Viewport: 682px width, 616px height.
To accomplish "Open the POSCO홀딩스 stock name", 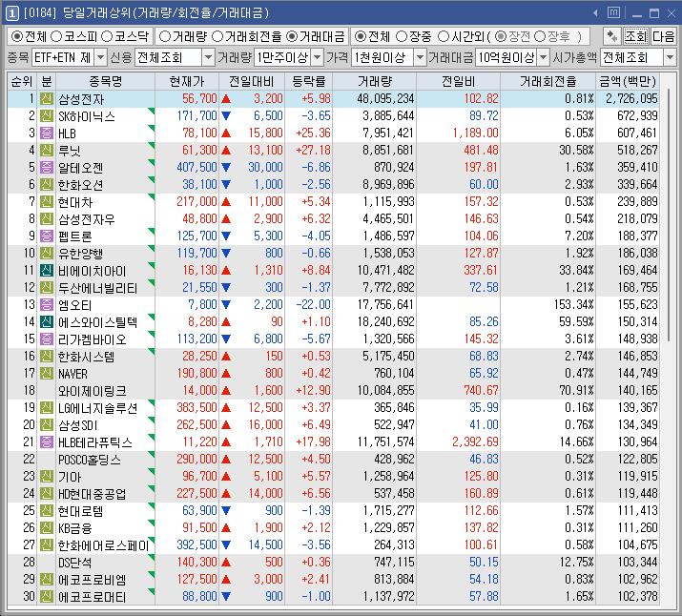I will click(x=90, y=460).
